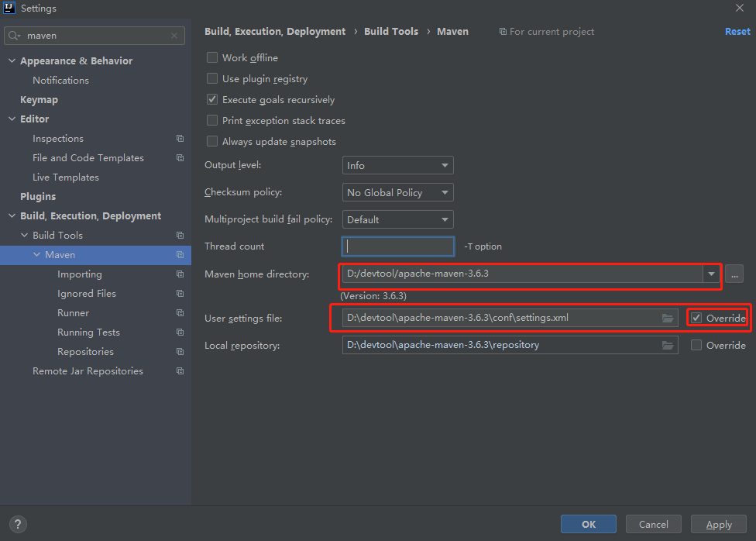This screenshot has height=541, width=756.
Task: Click the project-level icon on the Maven row
Action: pyautogui.click(x=180, y=255)
